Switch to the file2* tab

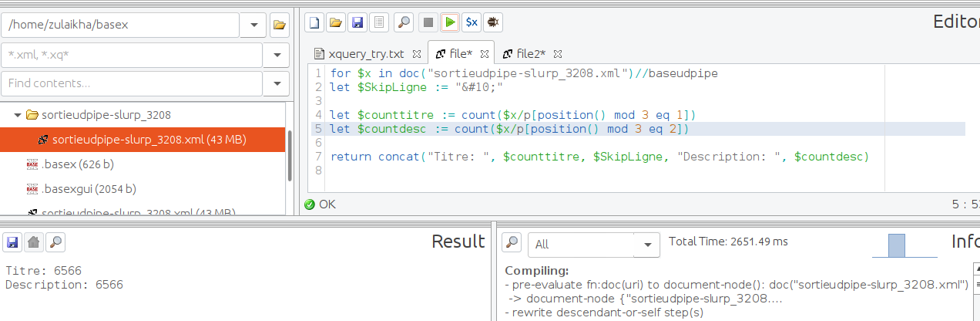click(x=530, y=54)
